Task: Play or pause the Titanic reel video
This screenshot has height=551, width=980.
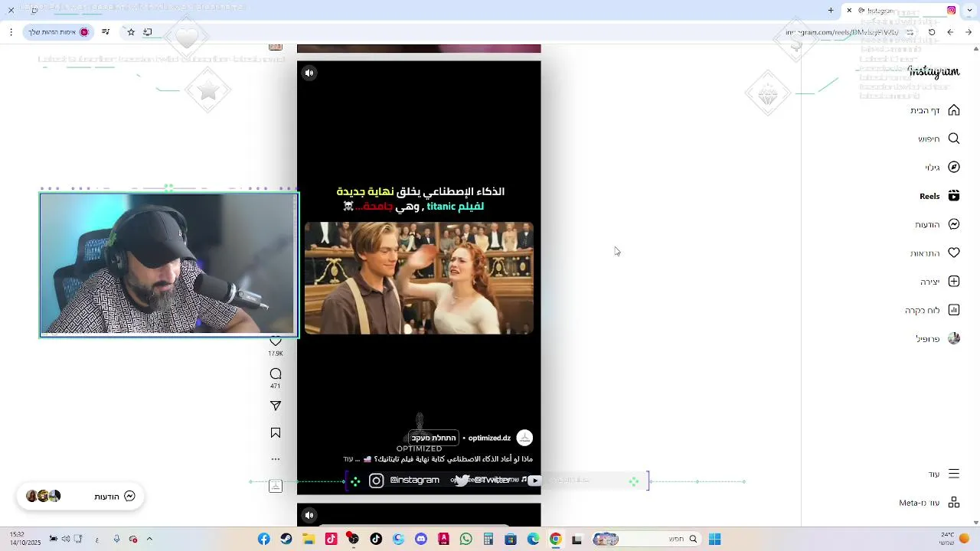Action: click(419, 278)
